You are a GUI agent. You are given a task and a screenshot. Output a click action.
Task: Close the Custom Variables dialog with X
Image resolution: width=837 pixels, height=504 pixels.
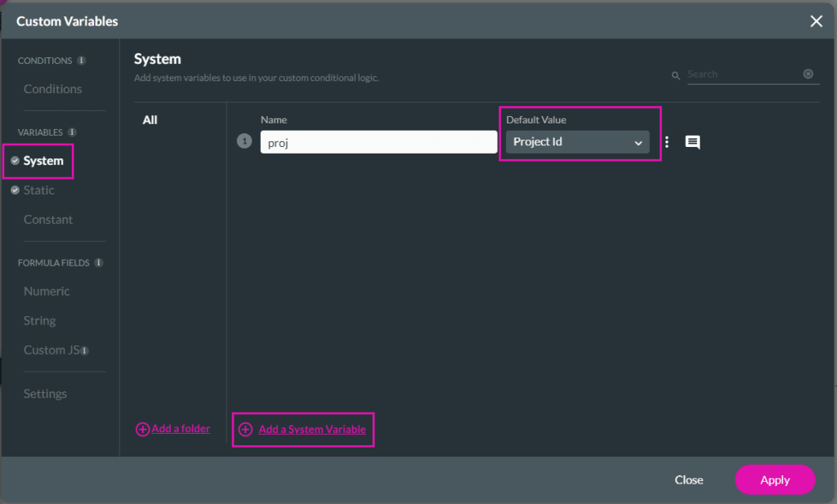tap(816, 21)
